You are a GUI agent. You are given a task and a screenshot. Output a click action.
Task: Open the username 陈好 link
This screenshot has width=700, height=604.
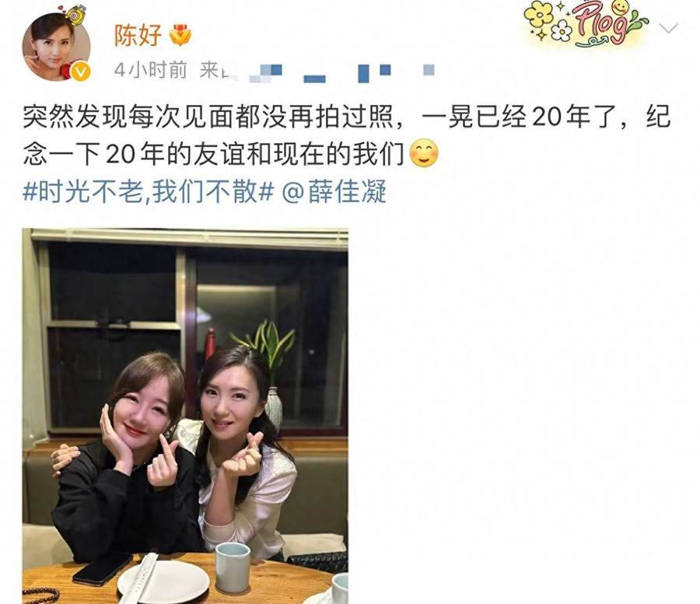pyautogui.click(x=138, y=35)
